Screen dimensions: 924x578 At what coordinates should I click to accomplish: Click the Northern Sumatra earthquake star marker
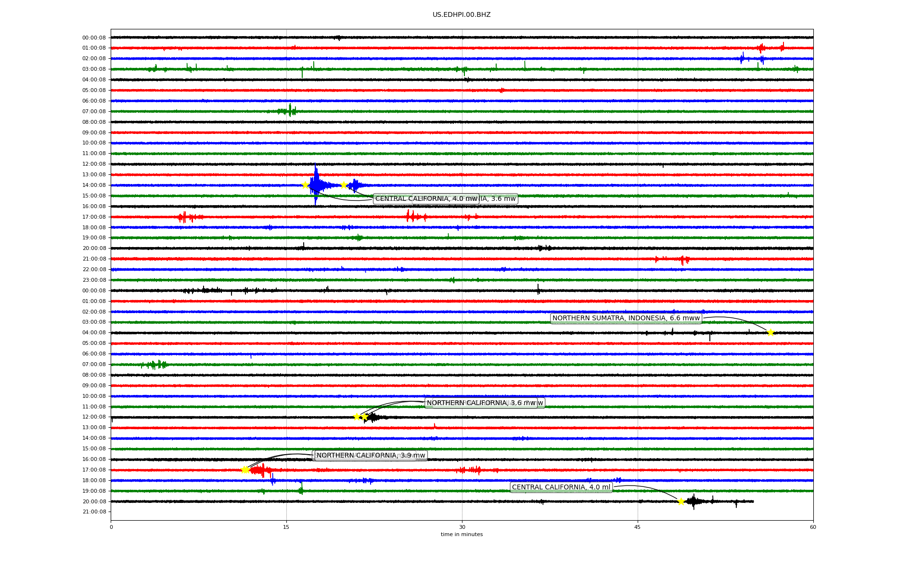770,333
